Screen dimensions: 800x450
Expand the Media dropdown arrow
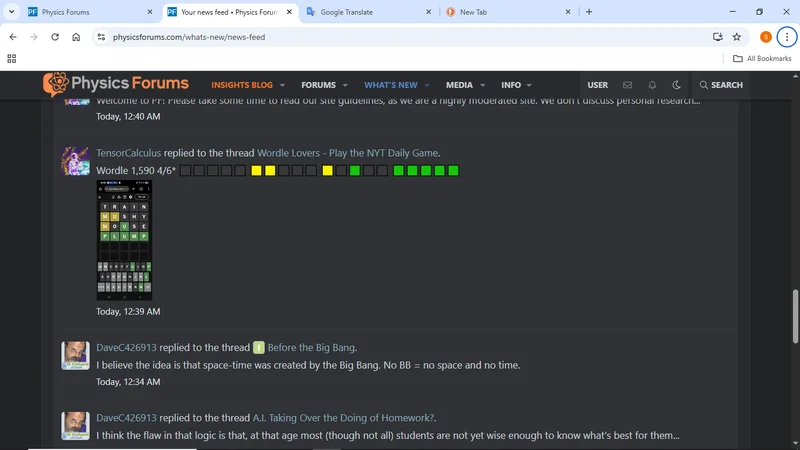[482, 85]
